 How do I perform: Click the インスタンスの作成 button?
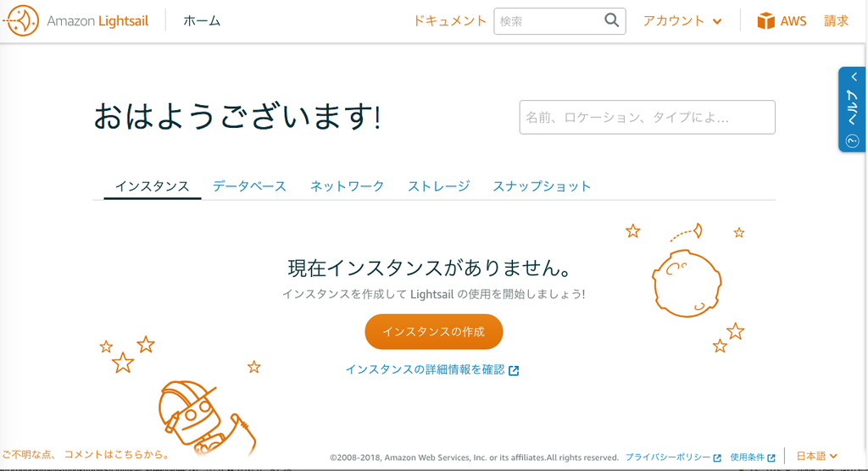tap(433, 331)
